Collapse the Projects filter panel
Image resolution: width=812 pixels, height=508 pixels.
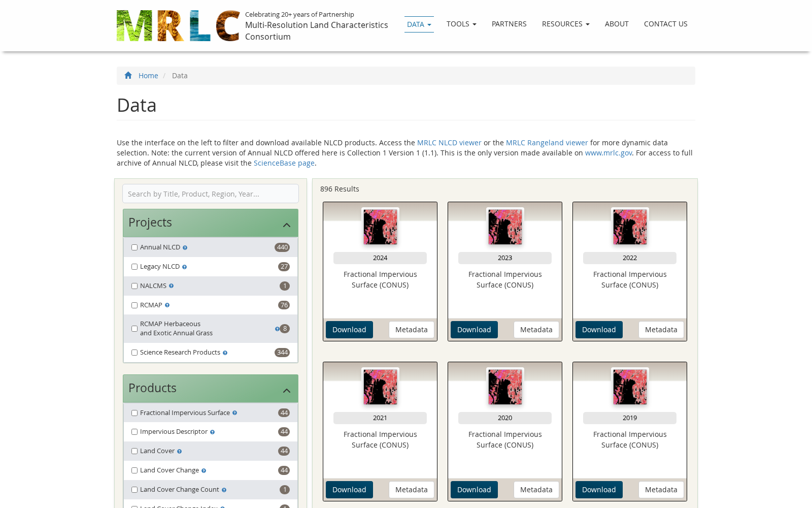287,225
